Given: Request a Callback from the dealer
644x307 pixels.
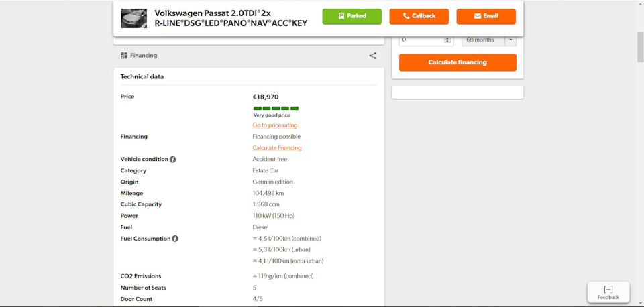Looking at the screenshot, I should click(x=419, y=16).
